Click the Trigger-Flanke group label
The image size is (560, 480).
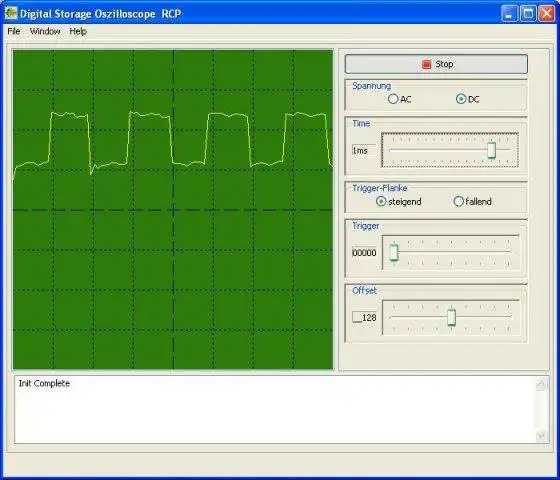click(x=380, y=188)
